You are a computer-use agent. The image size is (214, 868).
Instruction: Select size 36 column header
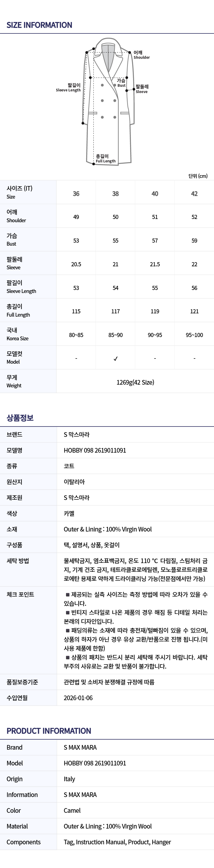click(x=76, y=194)
